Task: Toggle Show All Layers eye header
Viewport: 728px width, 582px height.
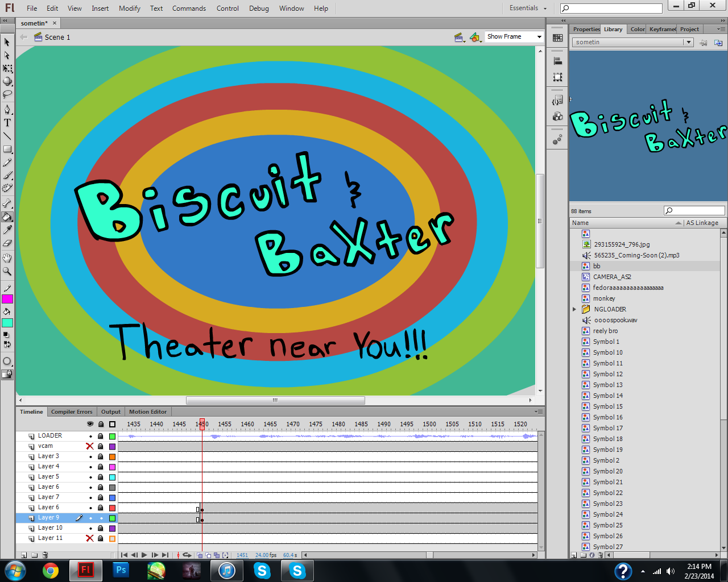Action: click(x=90, y=424)
